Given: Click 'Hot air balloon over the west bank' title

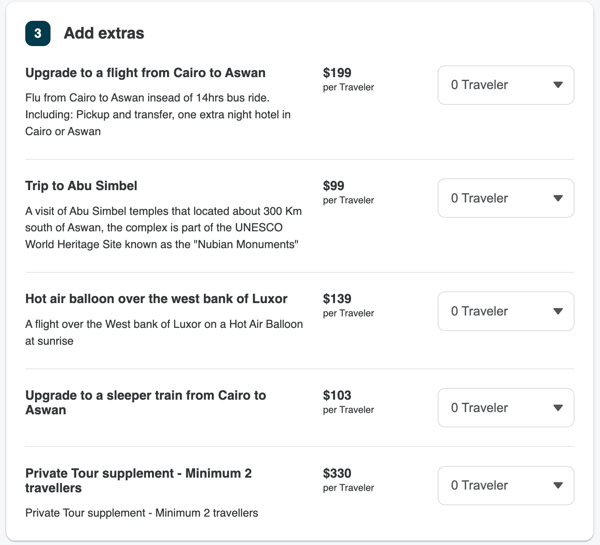Looking at the screenshot, I should (156, 299).
